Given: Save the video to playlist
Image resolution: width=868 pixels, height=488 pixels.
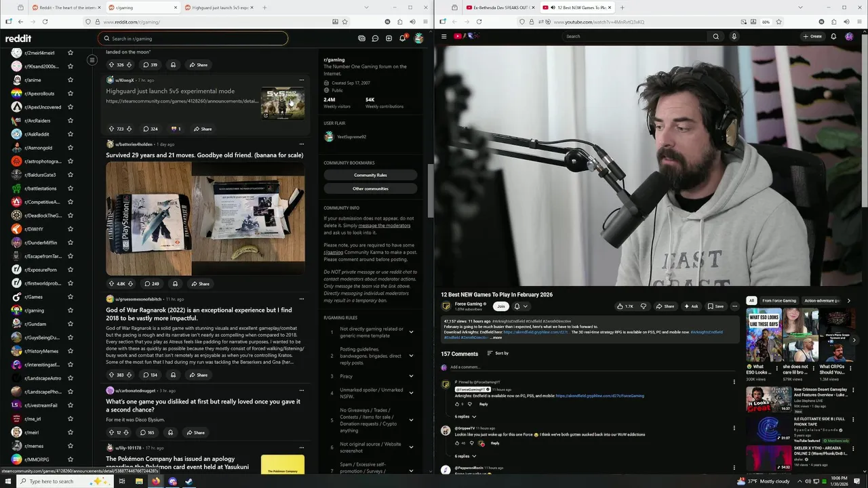Looking at the screenshot, I should 715,306.
